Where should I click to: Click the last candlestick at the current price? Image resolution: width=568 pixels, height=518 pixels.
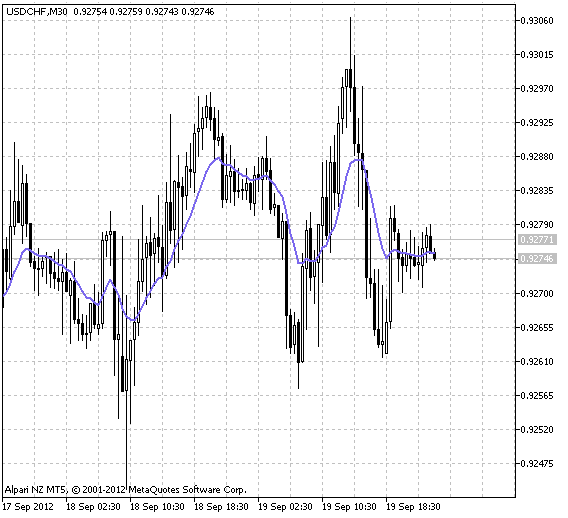434,255
